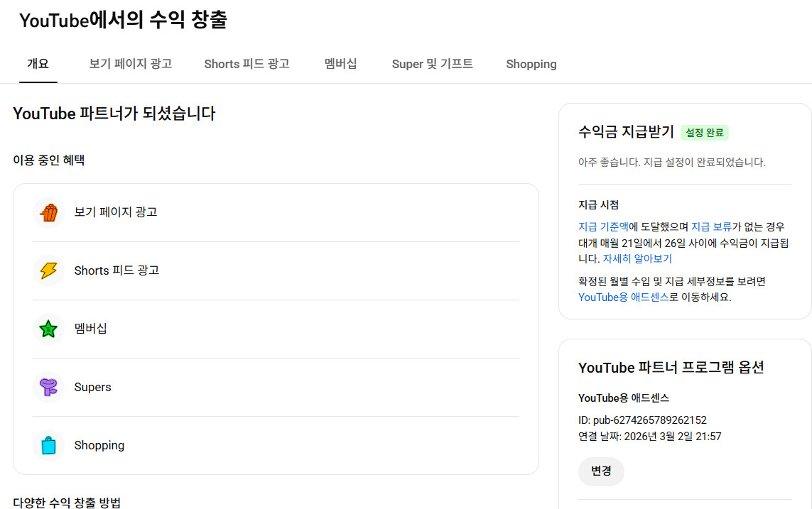Screen dimensions: 812x509
Task: Click the popcorn icon for 보기 페이지 광고
Action: click(x=49, y=212)
